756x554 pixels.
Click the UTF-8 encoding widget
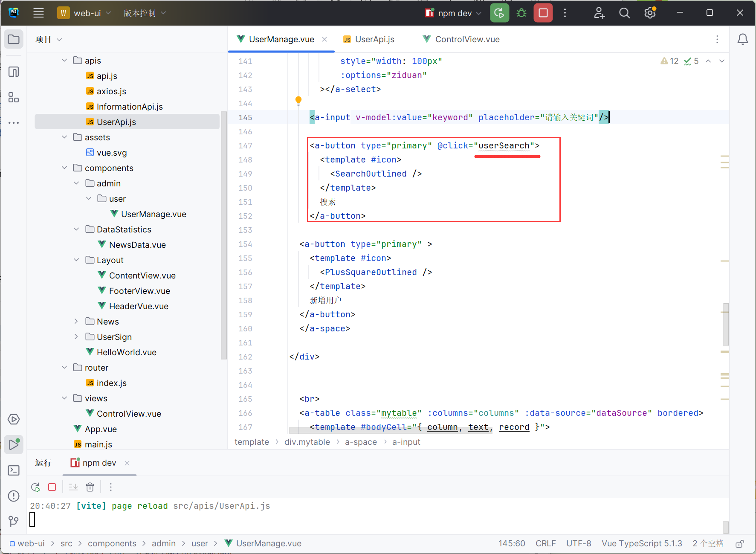pyautogui.click(x=579, y=543)
